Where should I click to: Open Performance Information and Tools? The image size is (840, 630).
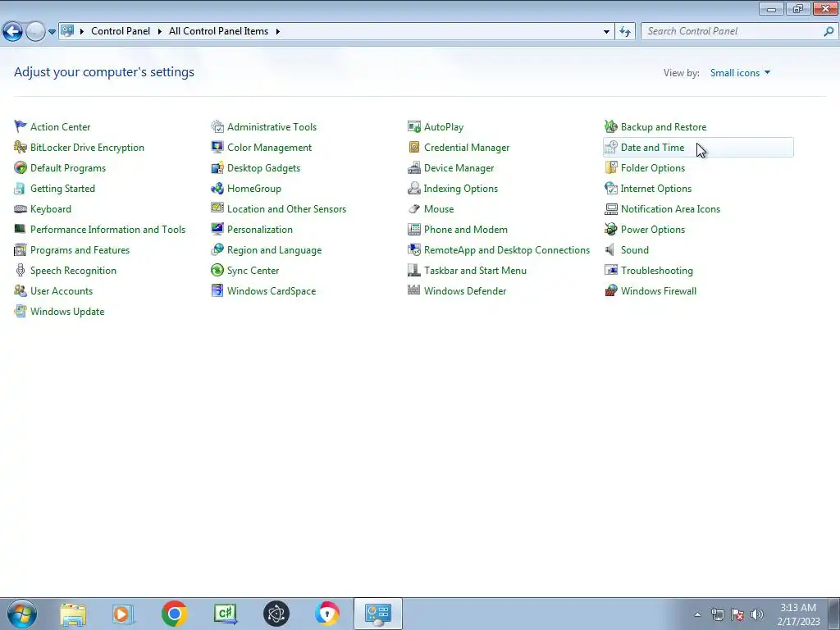point(107,230)
